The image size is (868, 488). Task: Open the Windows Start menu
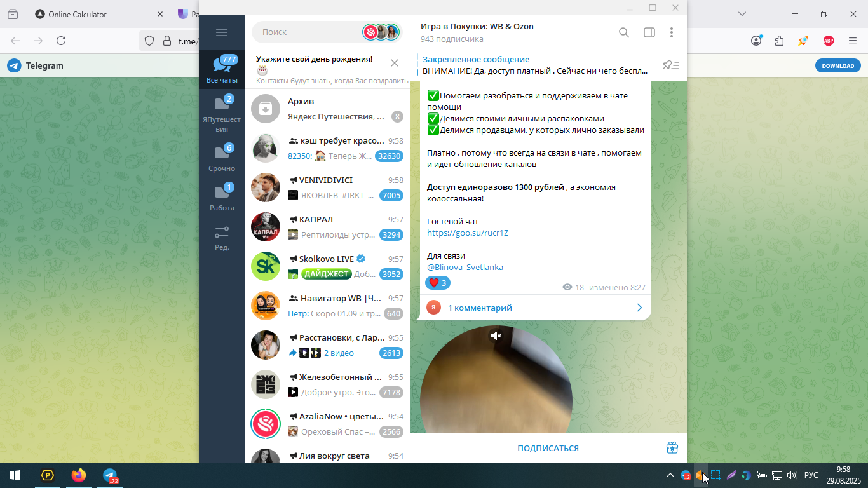[15, 475]
